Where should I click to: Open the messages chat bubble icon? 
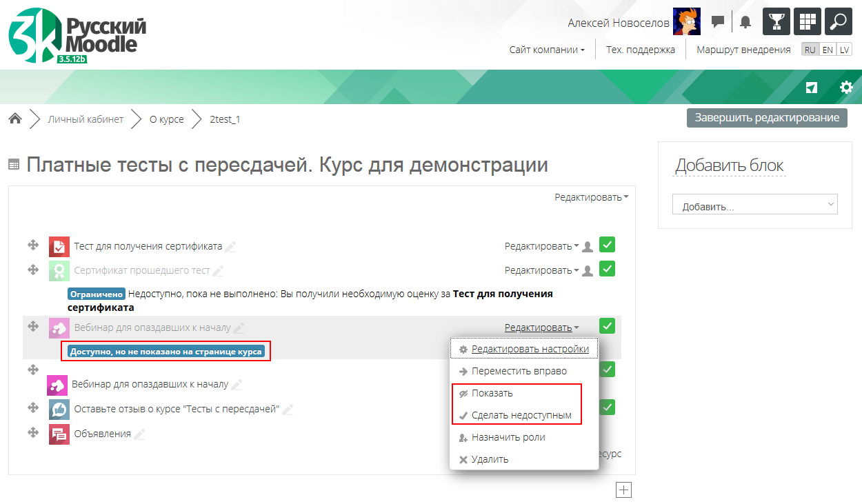pos(718,22)
